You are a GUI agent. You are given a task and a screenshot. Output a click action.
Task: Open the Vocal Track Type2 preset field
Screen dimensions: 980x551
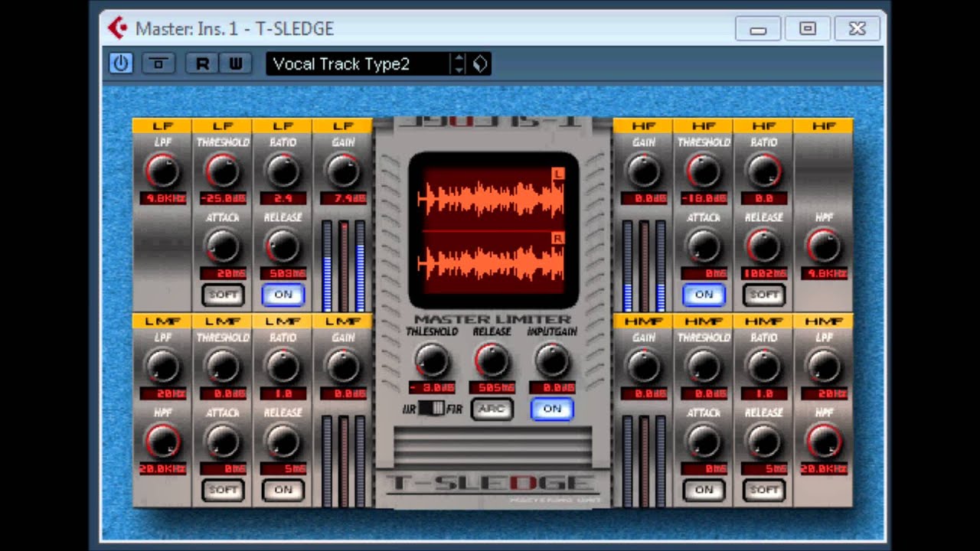pos(358,64)
